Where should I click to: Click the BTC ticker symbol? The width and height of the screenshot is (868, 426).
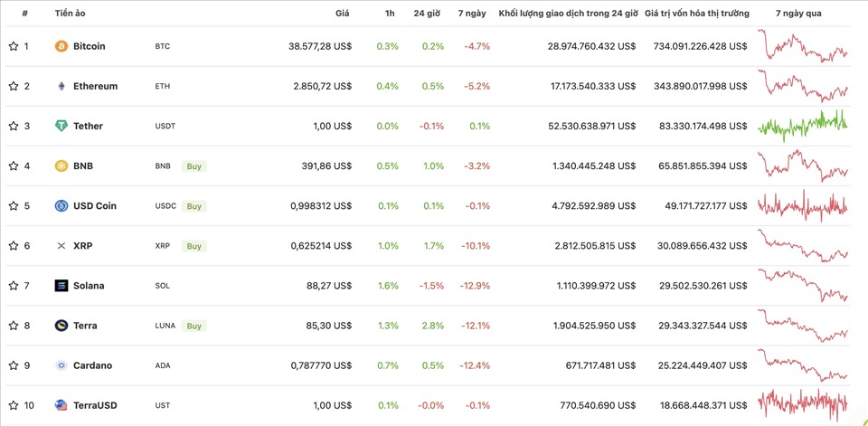(x=163, y=46)
